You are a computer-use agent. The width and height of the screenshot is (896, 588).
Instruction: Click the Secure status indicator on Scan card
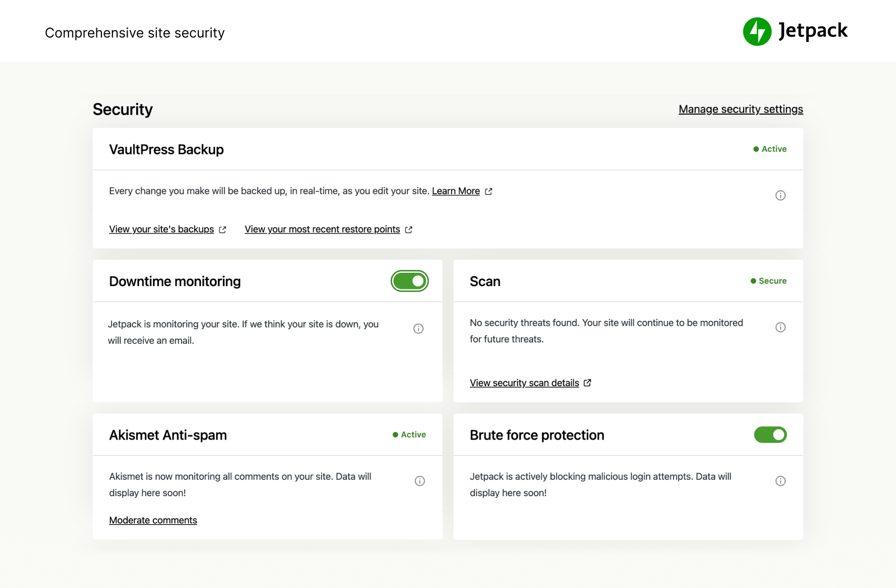tap(768, 281)
